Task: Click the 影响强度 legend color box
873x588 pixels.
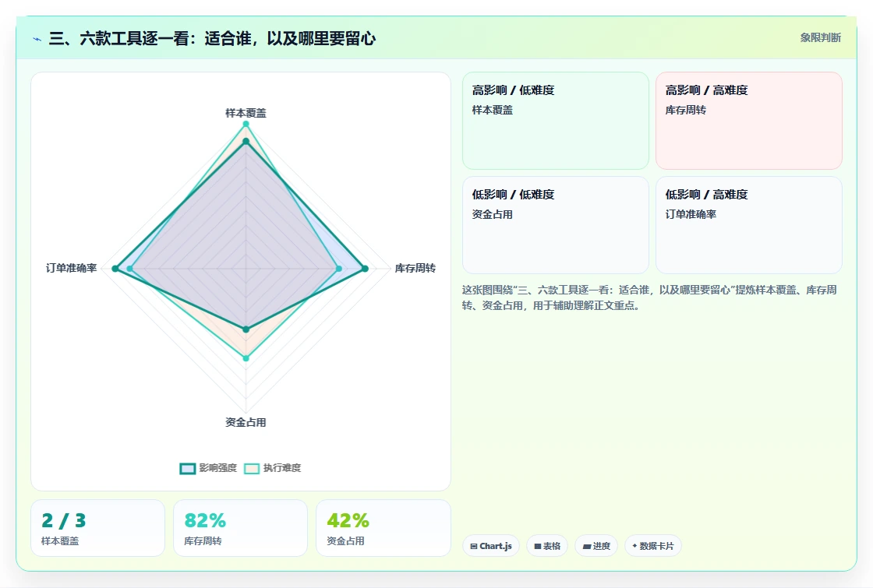Action: pyautogui.click(x=188, y=468)
